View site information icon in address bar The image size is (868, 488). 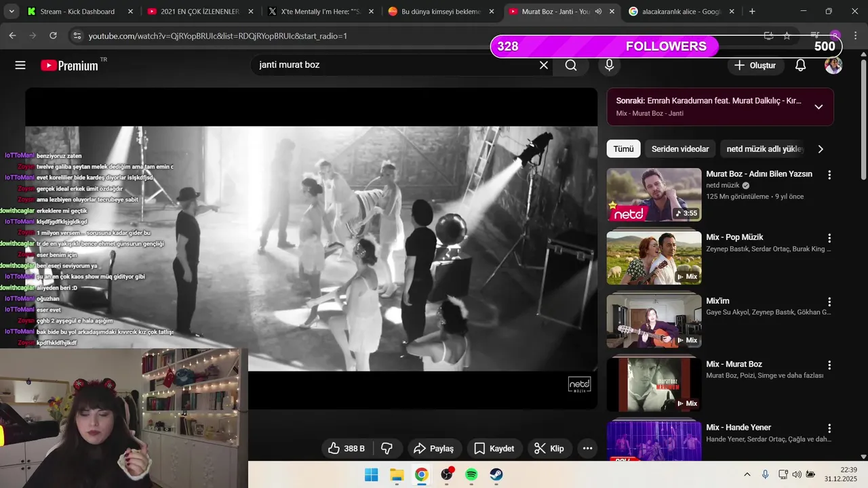[x=77, y=35]
